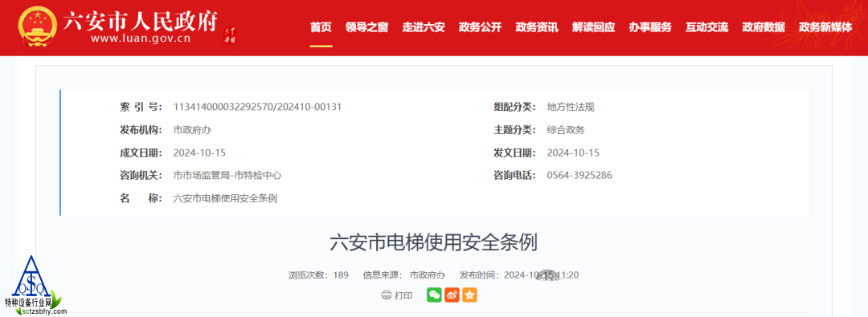Go to 互动交流 page
This screenshot has width=868, height=317.
click(707, 27)
